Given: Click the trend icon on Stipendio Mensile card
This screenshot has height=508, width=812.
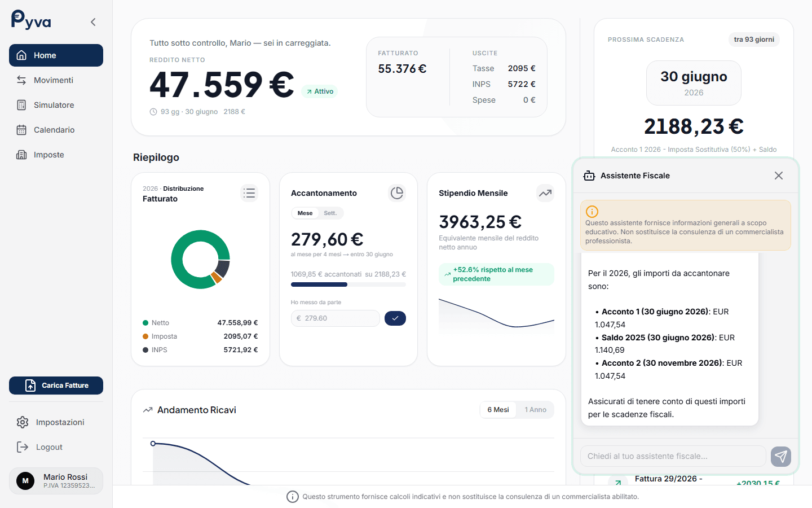Looking at the screenshot, I should (x=545, y=192).
